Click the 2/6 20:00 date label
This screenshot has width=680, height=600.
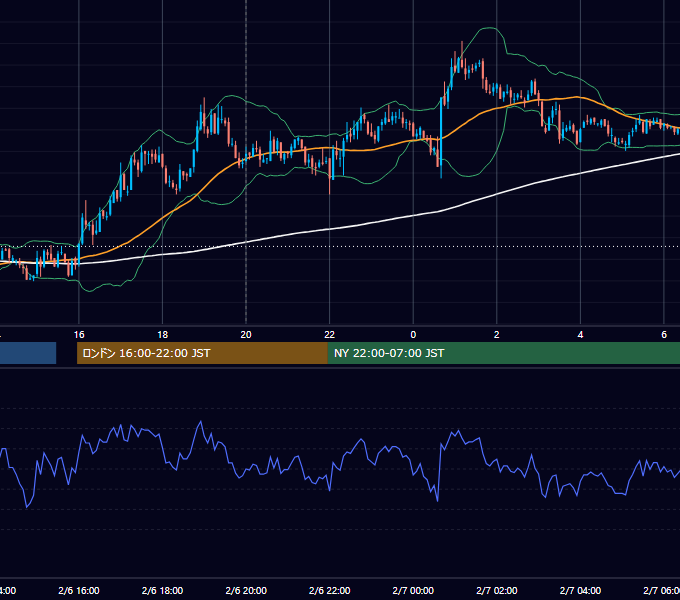(x=246, y=590)
